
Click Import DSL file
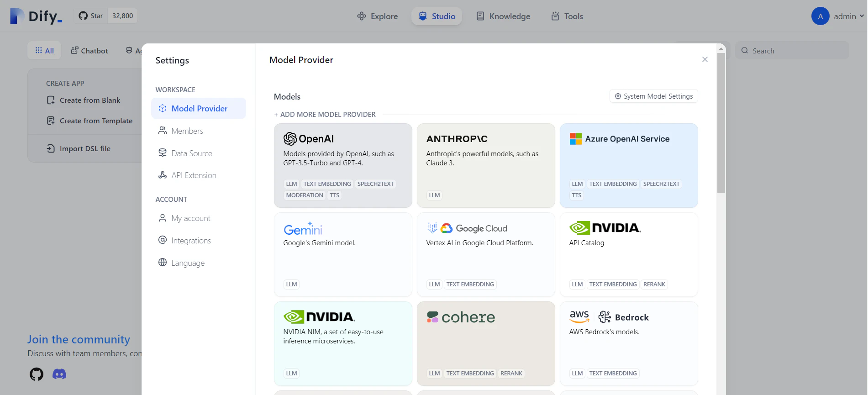click(x=79, y=148)
